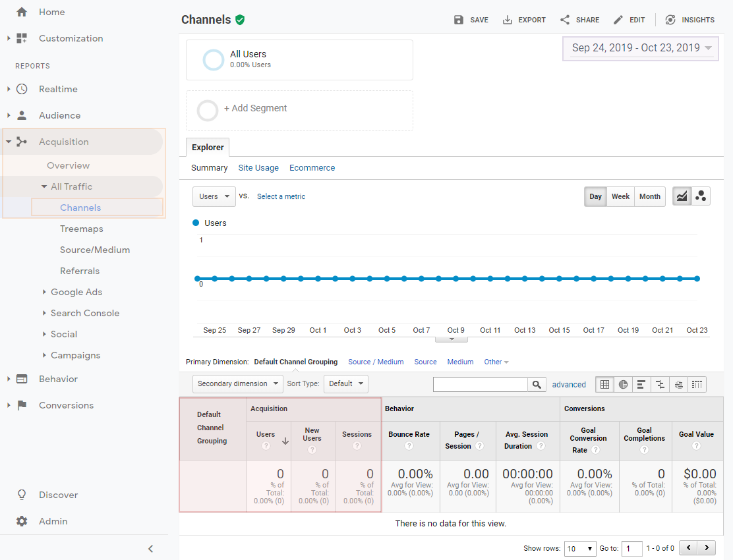Open the Users metric dropdown

coord(214,196)
